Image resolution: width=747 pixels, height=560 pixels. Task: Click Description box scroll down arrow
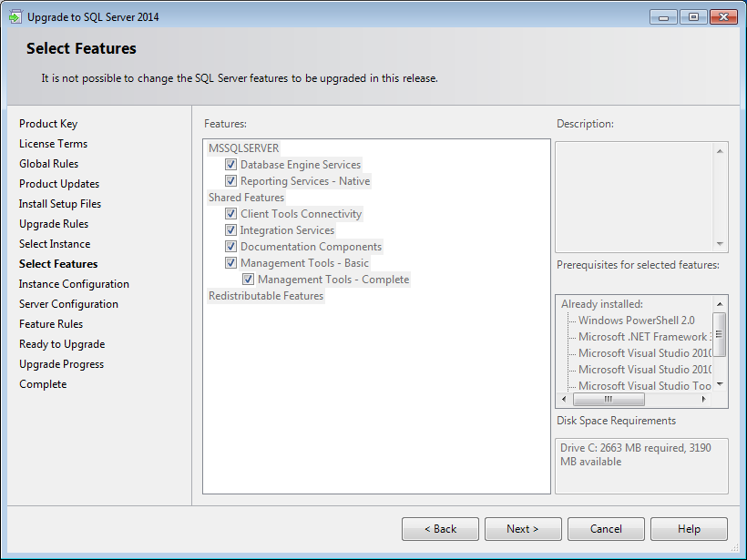click(x=720, y=244)
